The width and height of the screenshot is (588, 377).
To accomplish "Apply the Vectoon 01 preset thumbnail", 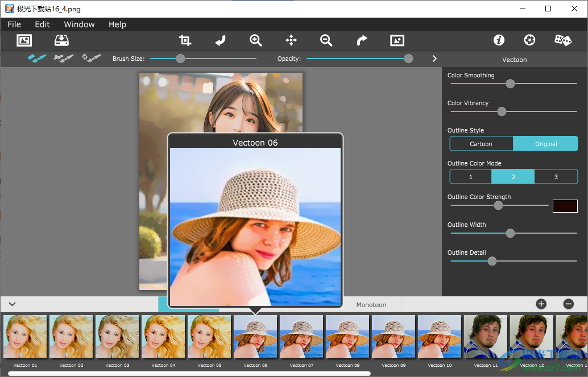I will click(25, 337).
